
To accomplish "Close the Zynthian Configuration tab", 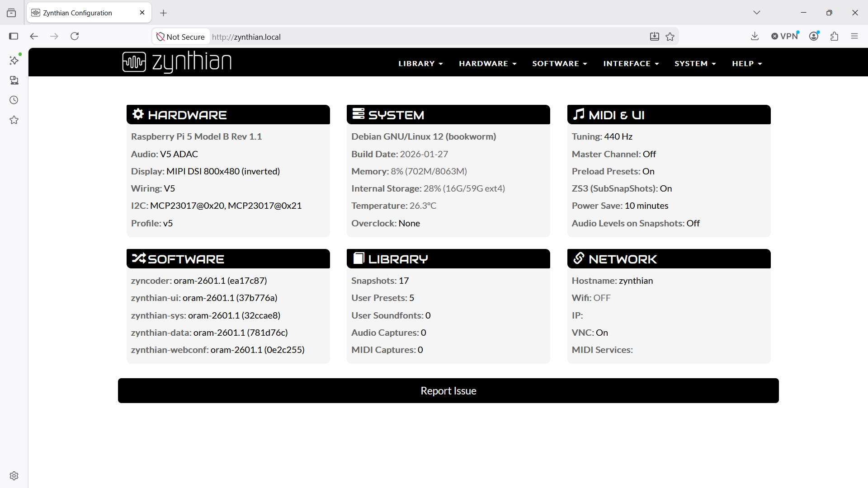I will pos(142,13).
